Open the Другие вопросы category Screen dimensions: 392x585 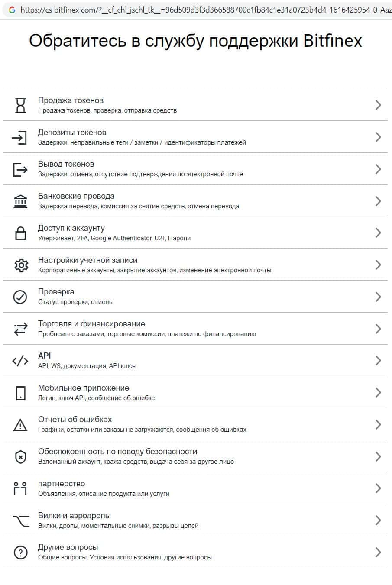68,547
